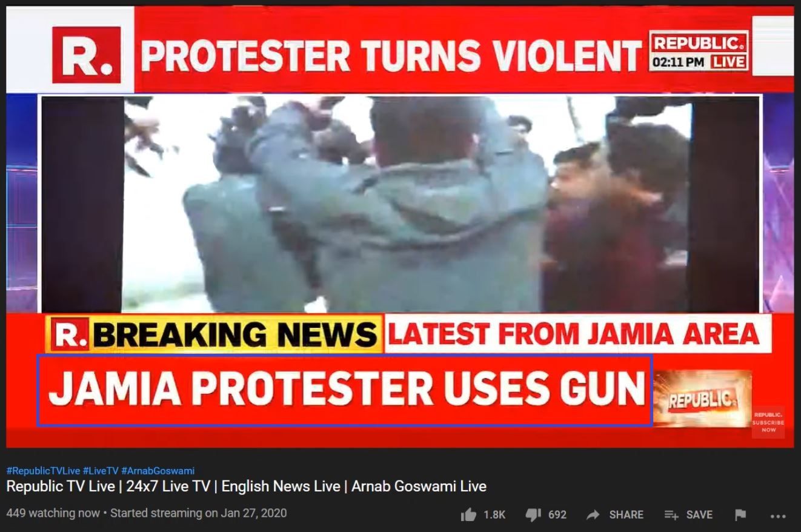This screenshot has height=532, width=801.
Task: Click the Jamia Protester Uses Gun banner
Action: (344, 390)
